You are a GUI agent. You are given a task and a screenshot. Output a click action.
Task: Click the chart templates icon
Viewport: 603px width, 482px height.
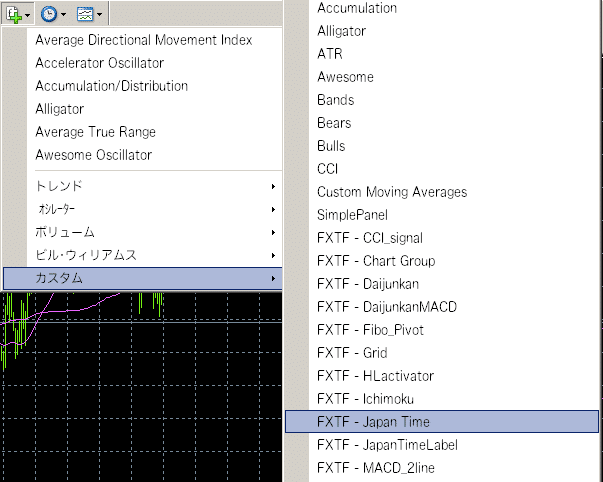pos(85,14)
